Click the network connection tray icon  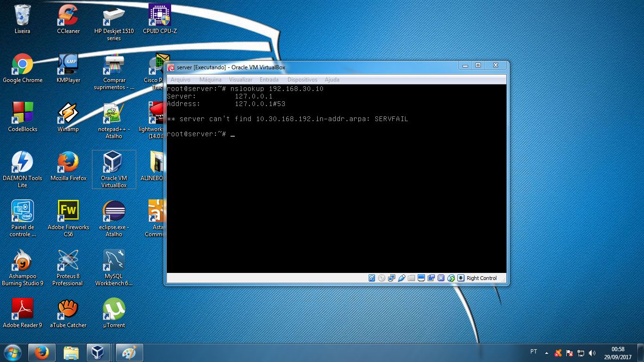click(581, 353)
